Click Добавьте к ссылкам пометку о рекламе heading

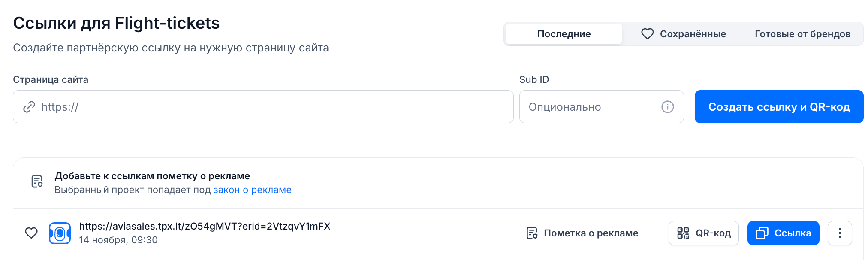click(x=152, y=176)
